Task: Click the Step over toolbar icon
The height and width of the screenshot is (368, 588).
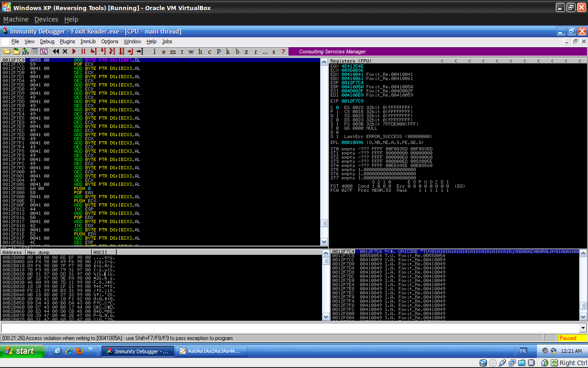Action: (x=103, y=52)
